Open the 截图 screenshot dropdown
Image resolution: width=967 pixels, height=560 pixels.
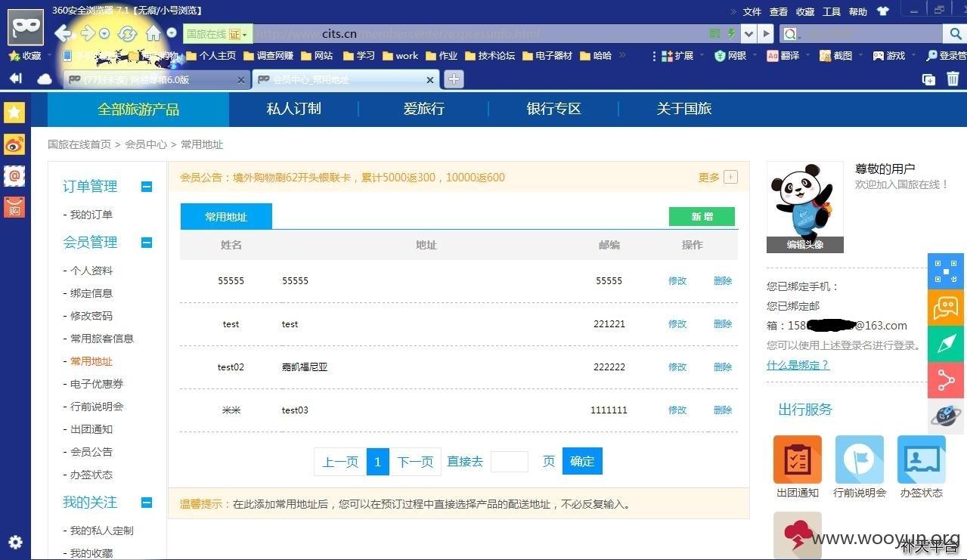coord(860,56)
